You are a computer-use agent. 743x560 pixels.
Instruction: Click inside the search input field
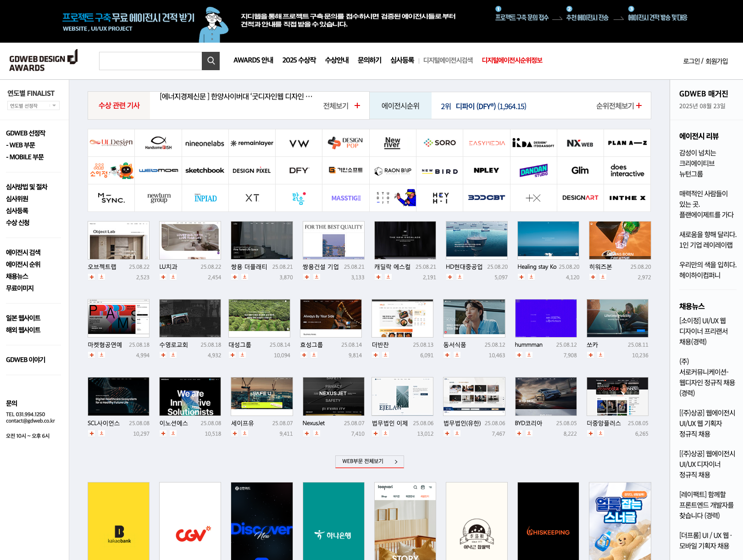(x=150, y=61)
